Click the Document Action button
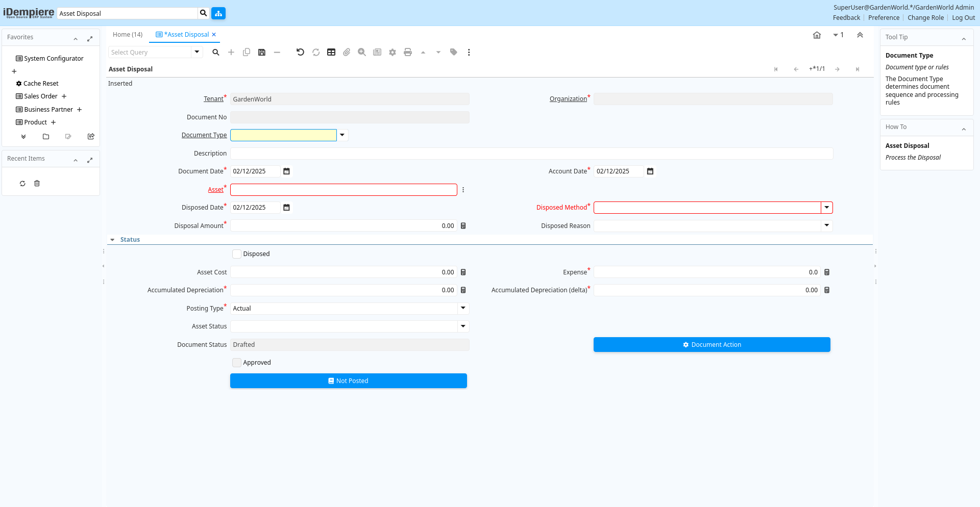Viewport: 980px width, 507px height. point(712,345)
